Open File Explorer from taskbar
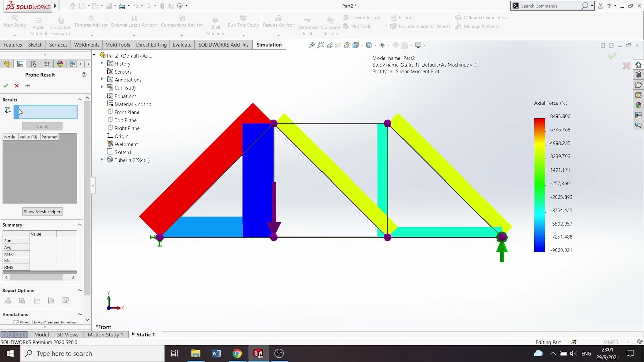 (x=196, y=353)
